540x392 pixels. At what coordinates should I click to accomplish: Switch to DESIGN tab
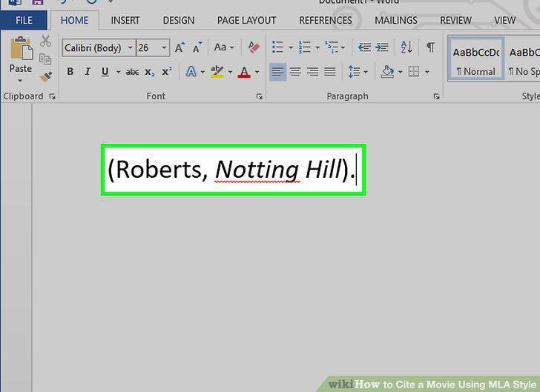click(x=178, y=20)
